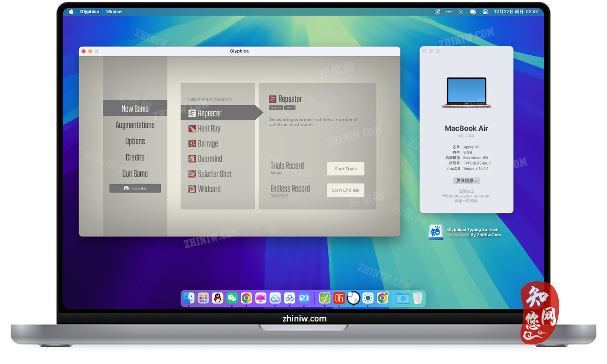Click the menu bar date and time
This screenshot has height=364, width=607.
pyautogui.click(x=516, y=12)
